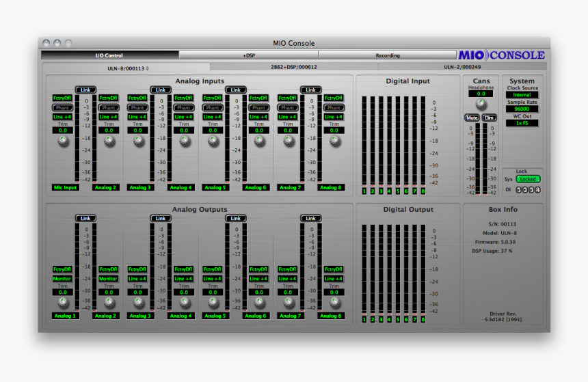Link Mic Input and Analog 2 inputs
This screenshot has width=588, height=382.
point(85,90)
